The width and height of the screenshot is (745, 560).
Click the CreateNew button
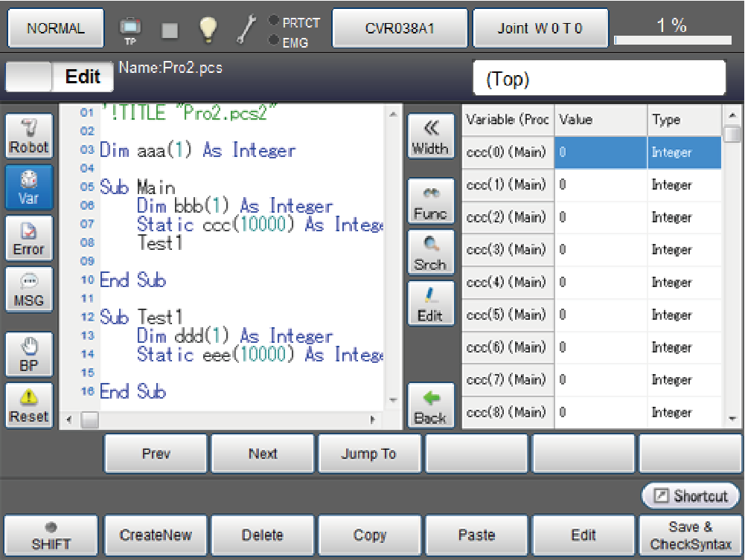(x=156, y=535)
